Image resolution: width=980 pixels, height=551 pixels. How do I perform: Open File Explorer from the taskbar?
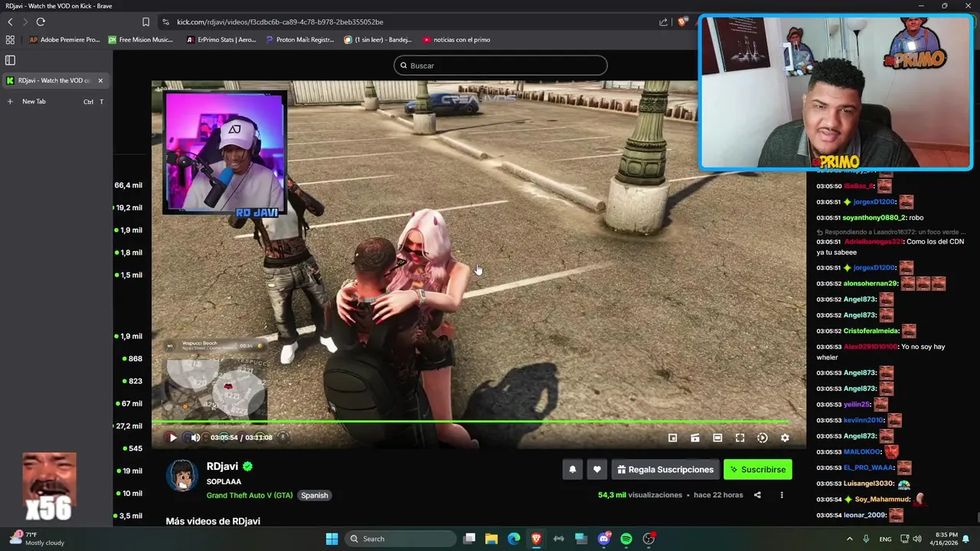click(x=492, y=539)
